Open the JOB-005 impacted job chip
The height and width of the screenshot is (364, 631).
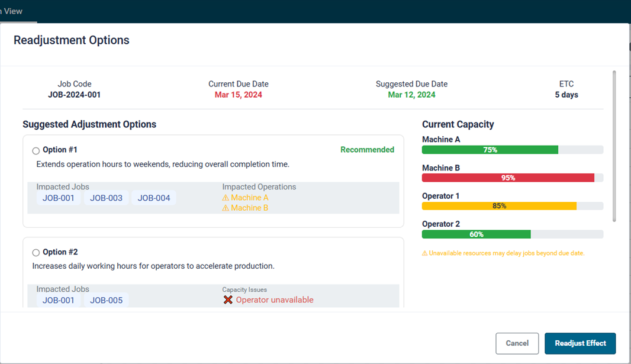[106, 300]
